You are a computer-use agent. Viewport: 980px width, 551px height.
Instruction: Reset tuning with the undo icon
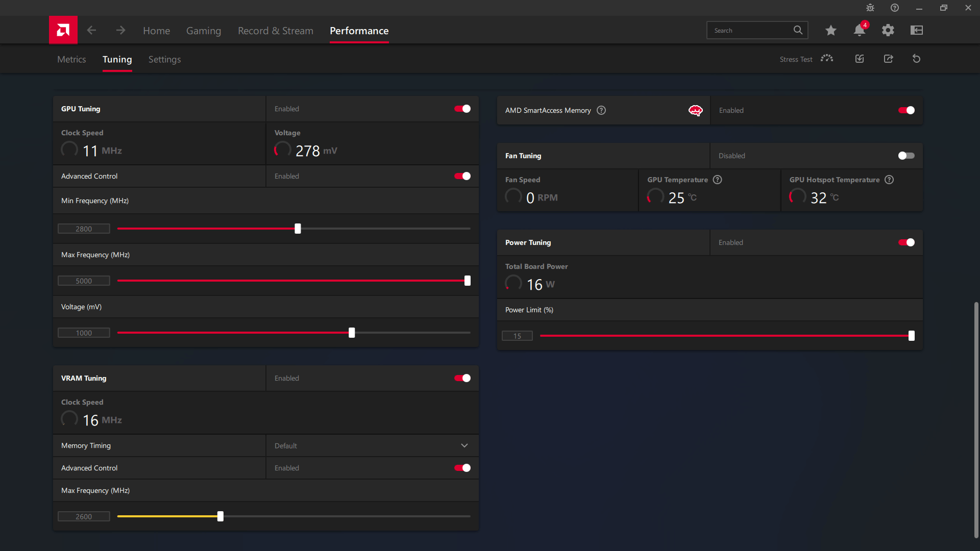tap(917, 59)
